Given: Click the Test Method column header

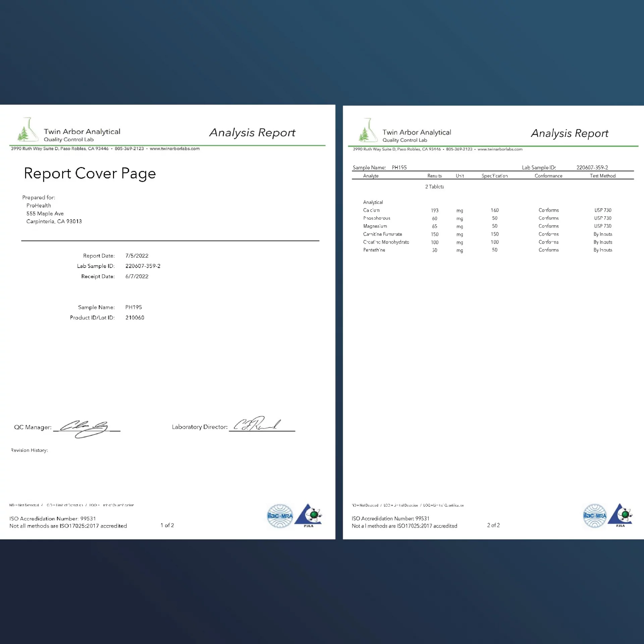Looking at the screenshot, I should [603, 176].
